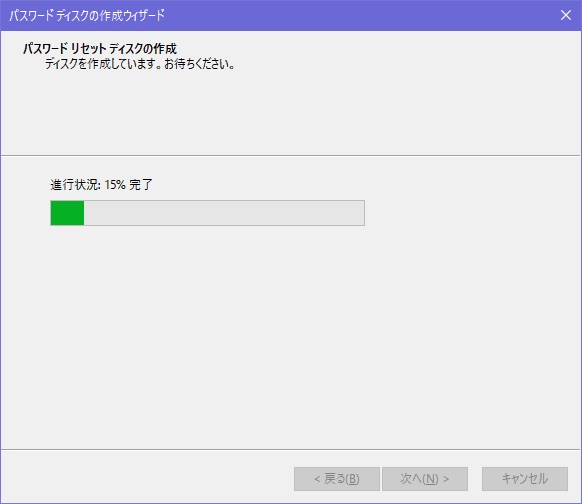Click title bar text パスワード ディスクの作成ウィザード

86,16
